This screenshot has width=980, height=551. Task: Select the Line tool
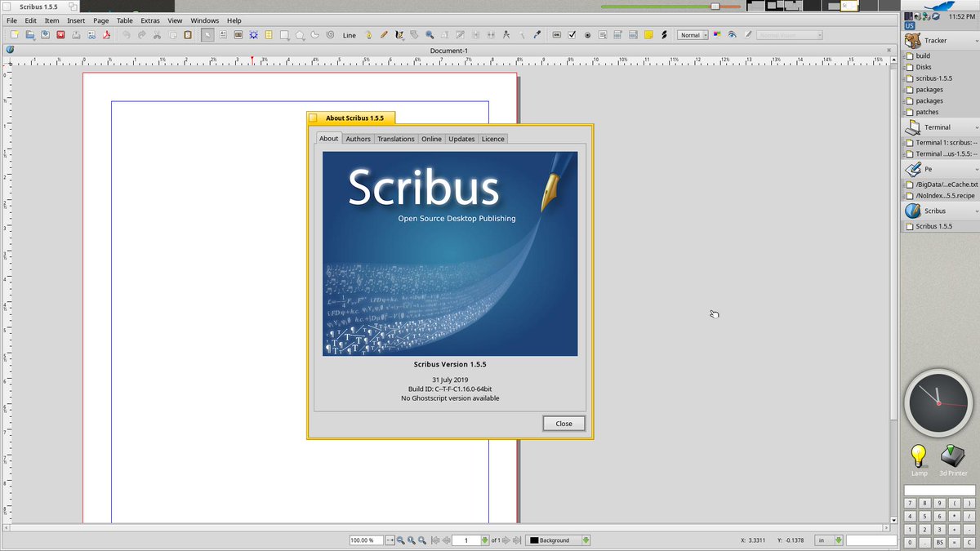click(350, 35)
